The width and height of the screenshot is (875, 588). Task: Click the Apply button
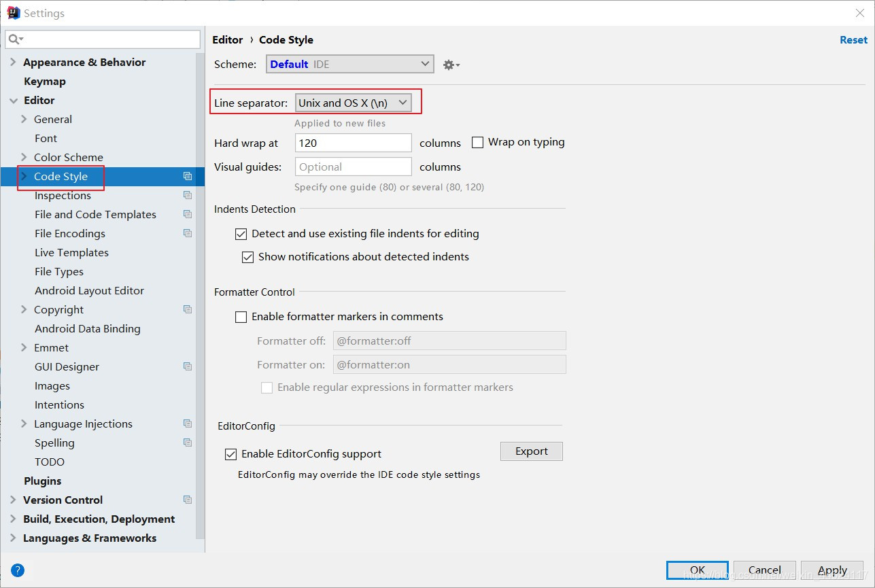(832, 570)
